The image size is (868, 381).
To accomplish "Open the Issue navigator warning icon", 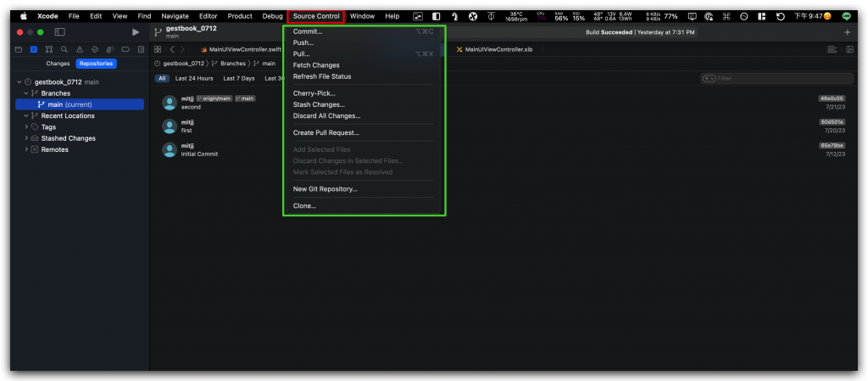I will [x=80, y=49].
